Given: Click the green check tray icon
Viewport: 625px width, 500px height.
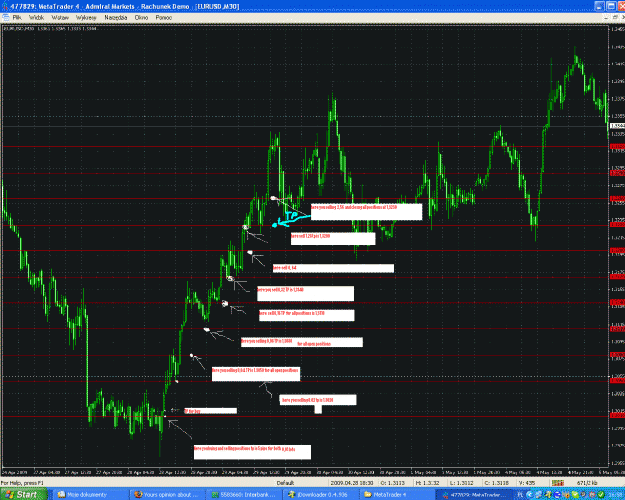Looking at the screenshot, I should [x=601, y=495].
